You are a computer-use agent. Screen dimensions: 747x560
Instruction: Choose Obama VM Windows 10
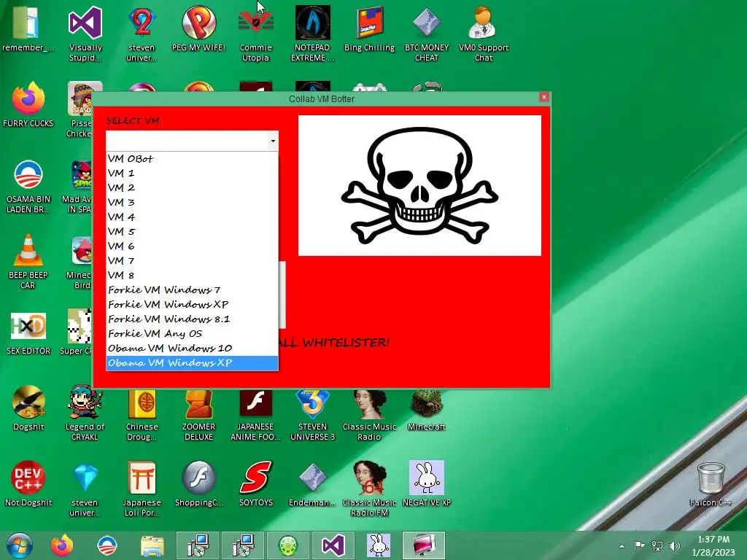coord(192,348)
